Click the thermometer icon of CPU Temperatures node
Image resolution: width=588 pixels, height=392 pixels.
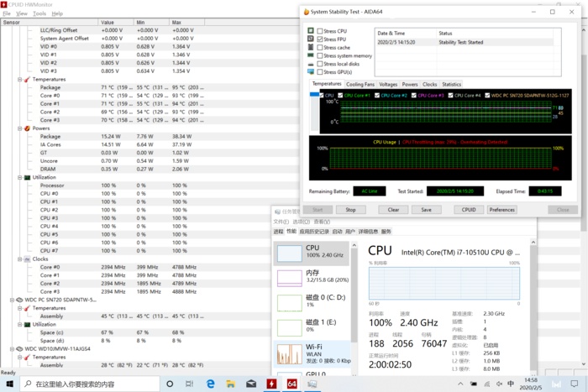click(x=27, y=80)
